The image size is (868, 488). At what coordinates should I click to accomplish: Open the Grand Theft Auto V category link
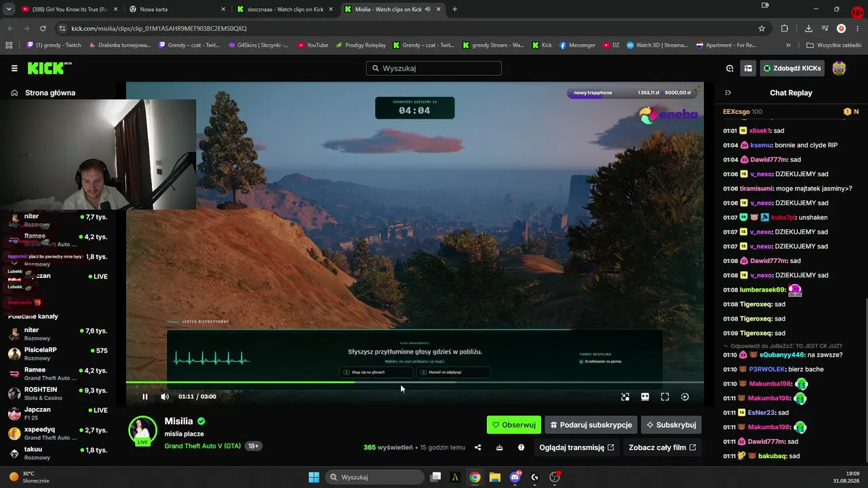(202, 446)
